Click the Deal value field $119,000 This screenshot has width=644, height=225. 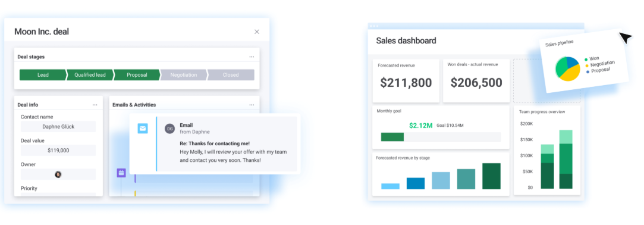click(58, 151)
